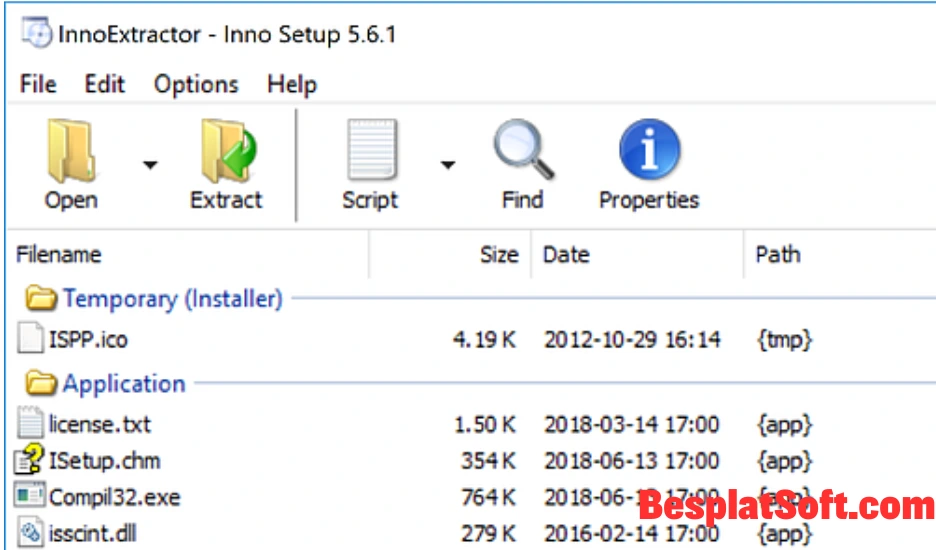Click the date 2016-02-14 17:00
This screenshot has width=936, height=550.
[632, 533]
